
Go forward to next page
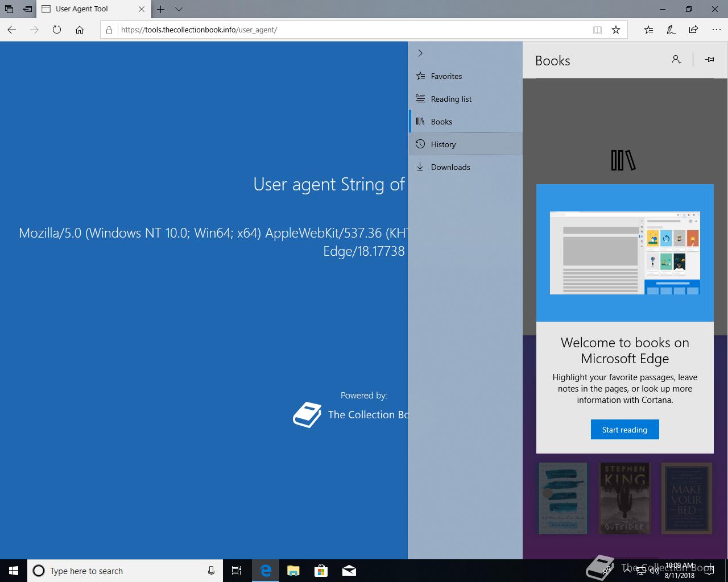[34, 30]
